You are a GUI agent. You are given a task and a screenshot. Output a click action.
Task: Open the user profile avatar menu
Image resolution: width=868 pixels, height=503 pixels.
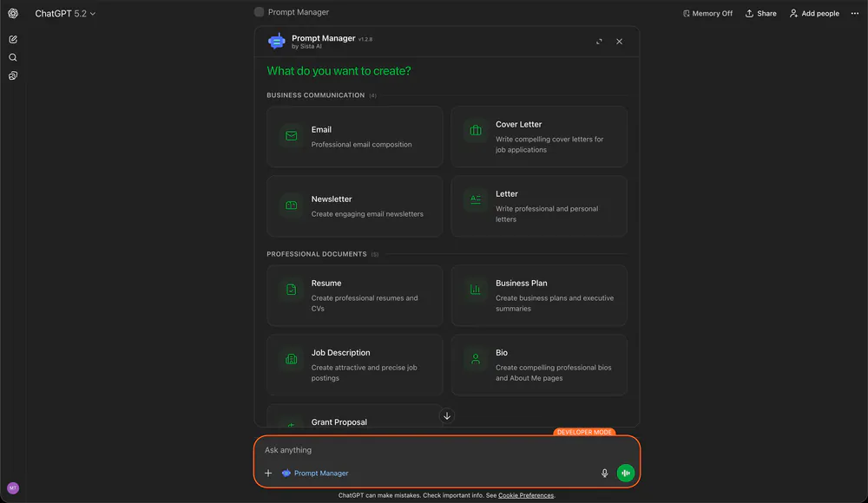coord(13,488)
